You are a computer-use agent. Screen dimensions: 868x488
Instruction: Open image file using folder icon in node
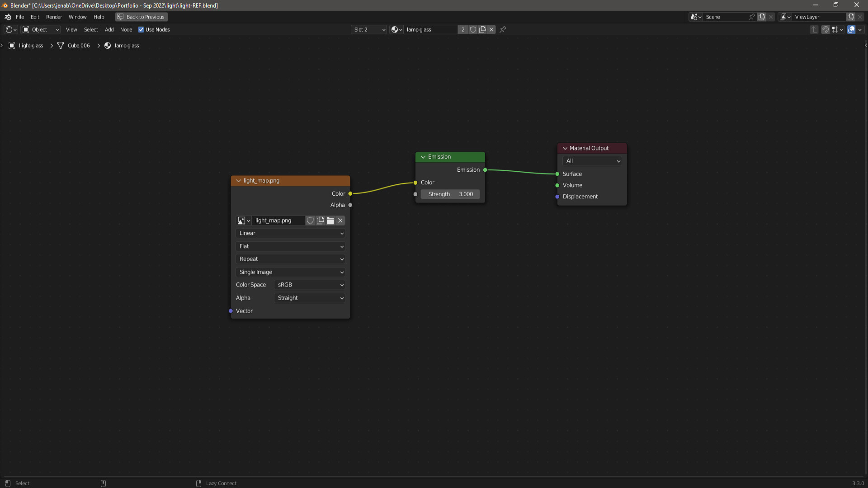tap(330, 221)
